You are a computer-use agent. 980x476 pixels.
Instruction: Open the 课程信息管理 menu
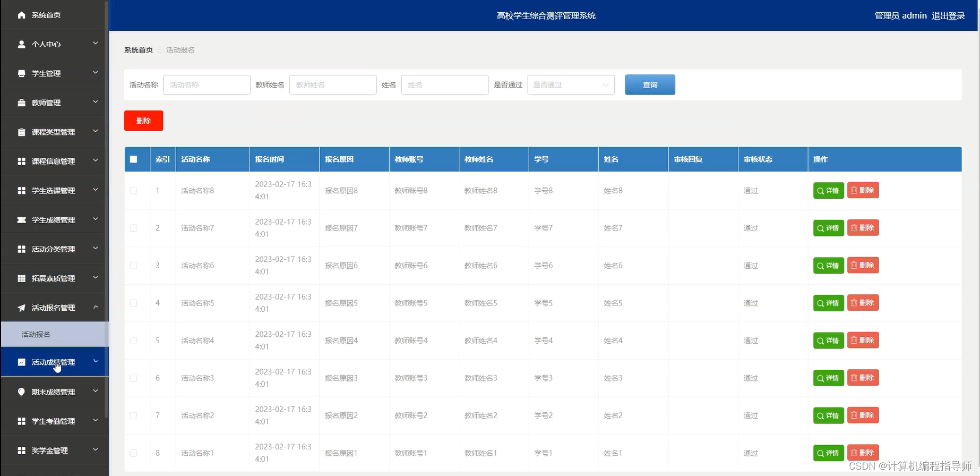coord(54,161)
